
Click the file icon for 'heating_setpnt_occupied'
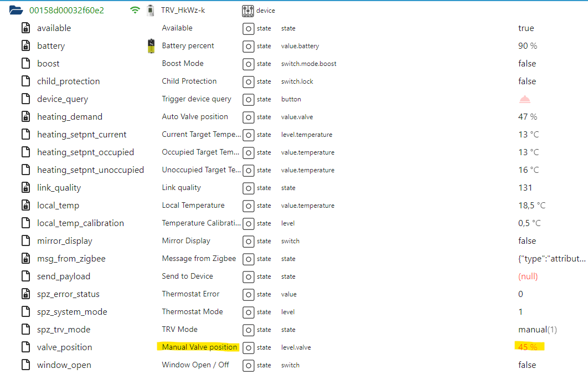25,152
